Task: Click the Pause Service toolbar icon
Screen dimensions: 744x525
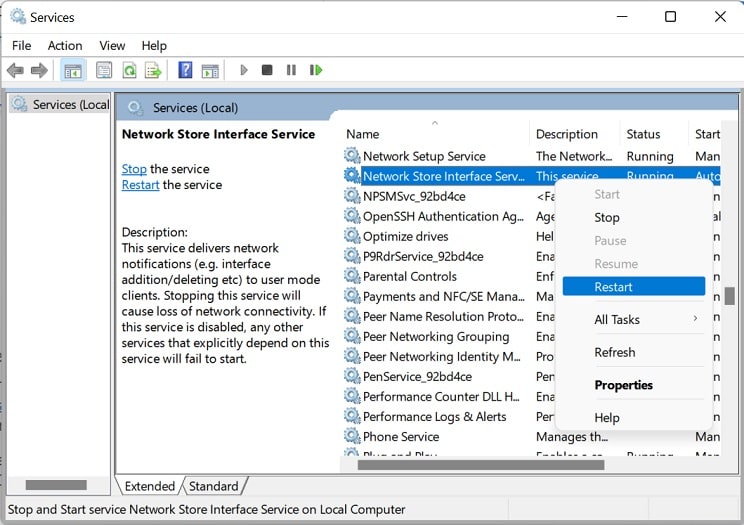Action: click(x=291, y=70)
